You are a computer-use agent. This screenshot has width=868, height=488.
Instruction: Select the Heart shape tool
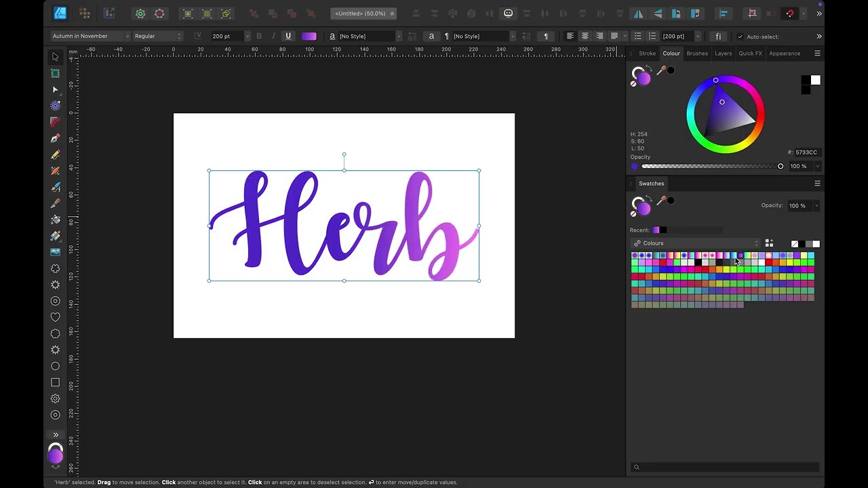click(x=56, y=317)
